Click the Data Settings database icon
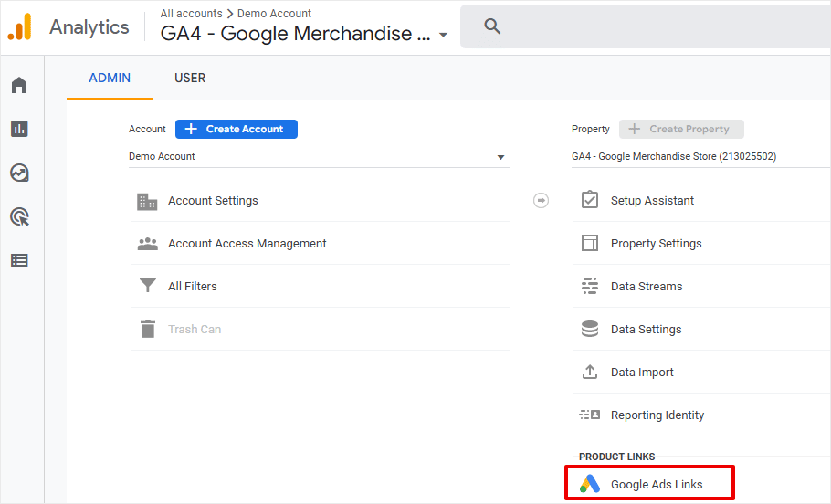This screenshot has width=831, height=504. click(590, 329)
